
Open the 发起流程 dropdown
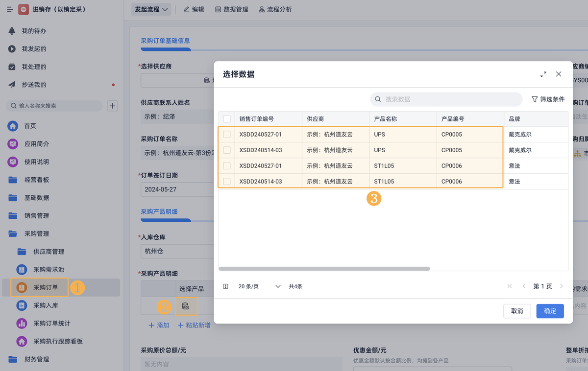[x=151, y=9]
